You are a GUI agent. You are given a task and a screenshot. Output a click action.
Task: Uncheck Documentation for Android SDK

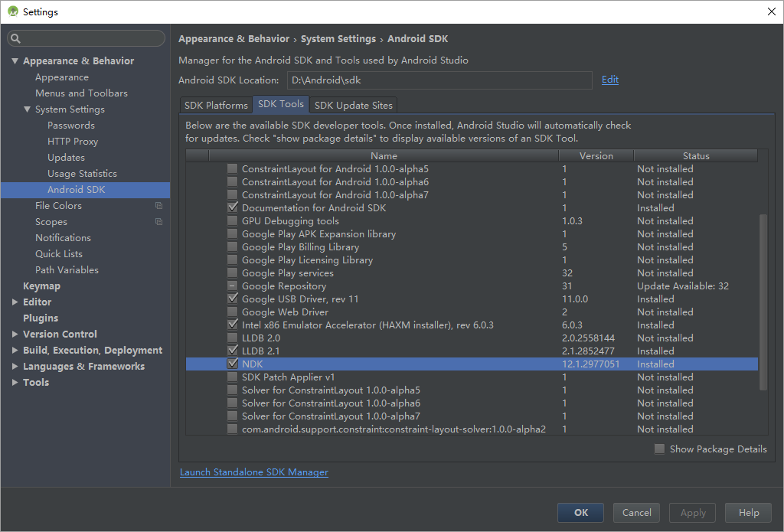pos(232,208)
